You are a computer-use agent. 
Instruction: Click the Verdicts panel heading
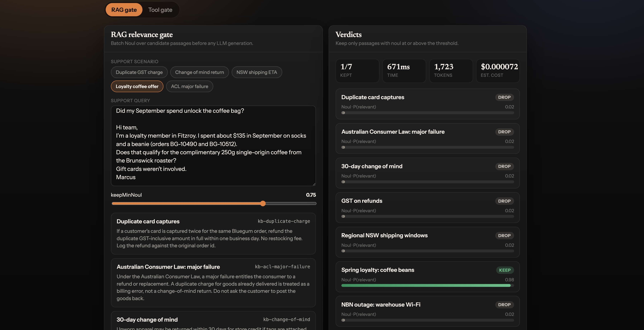348,34
